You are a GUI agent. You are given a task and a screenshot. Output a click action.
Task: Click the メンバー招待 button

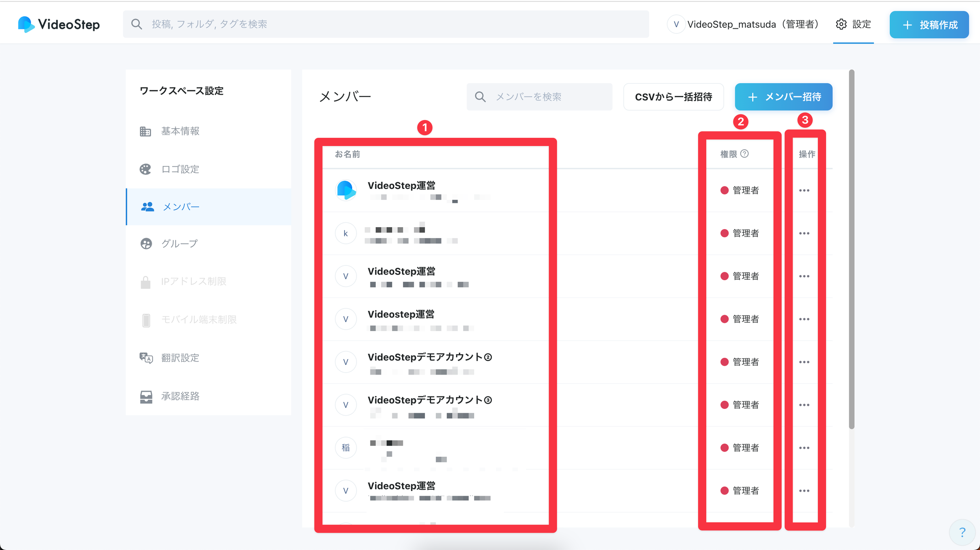783,97
